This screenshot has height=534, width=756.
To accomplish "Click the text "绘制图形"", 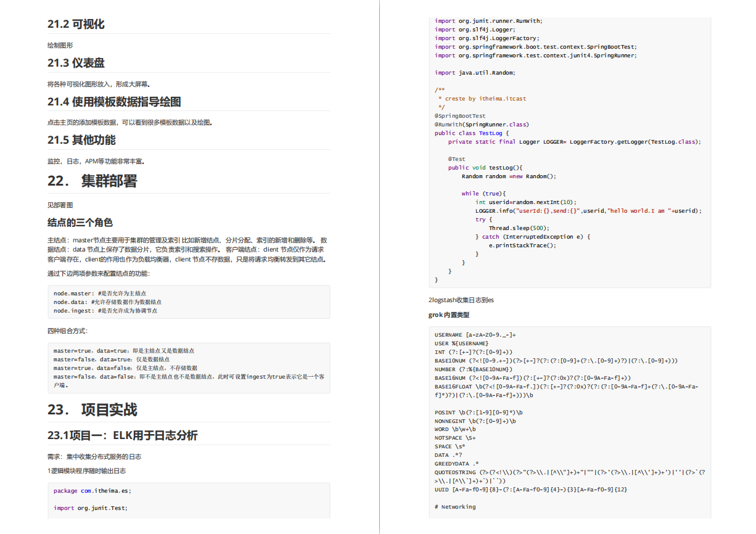I will point(60,45).
